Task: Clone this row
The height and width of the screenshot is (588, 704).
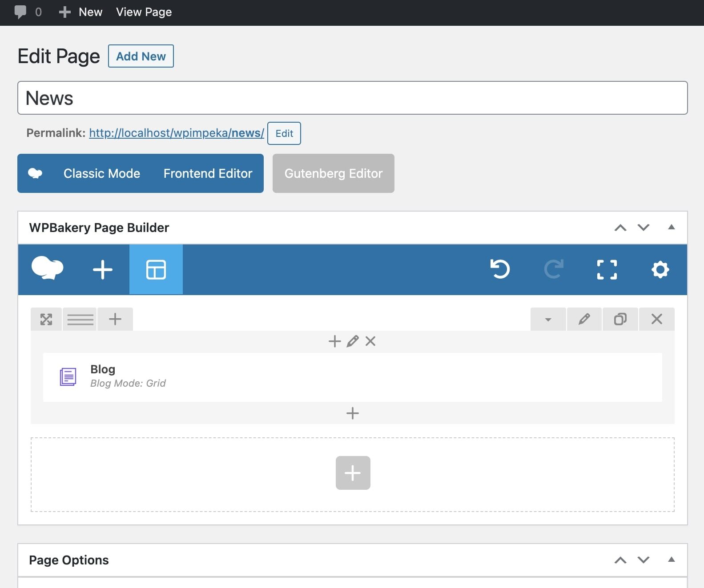Action: coord(620,319)
